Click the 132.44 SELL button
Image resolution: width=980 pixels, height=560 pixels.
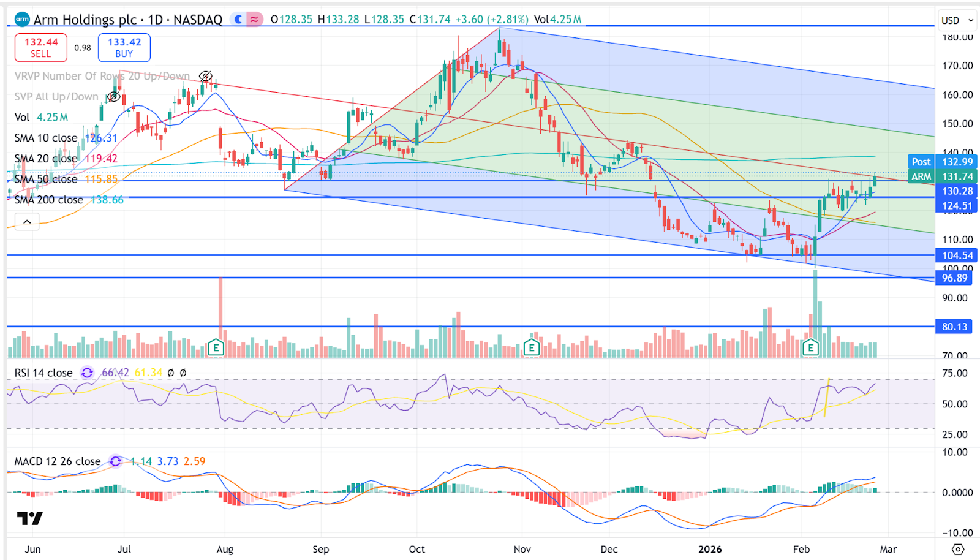41,48
